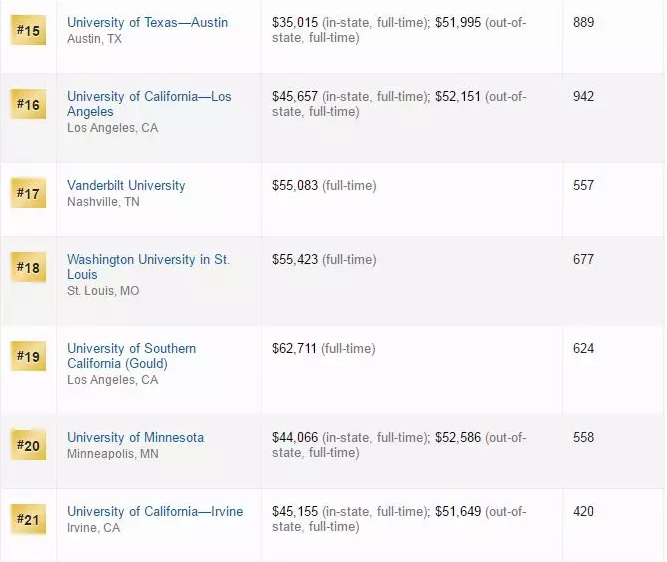This screenshot has width=667, height=562.
Task: View University of California—Irvine page
Action: [x=154, y=511]
